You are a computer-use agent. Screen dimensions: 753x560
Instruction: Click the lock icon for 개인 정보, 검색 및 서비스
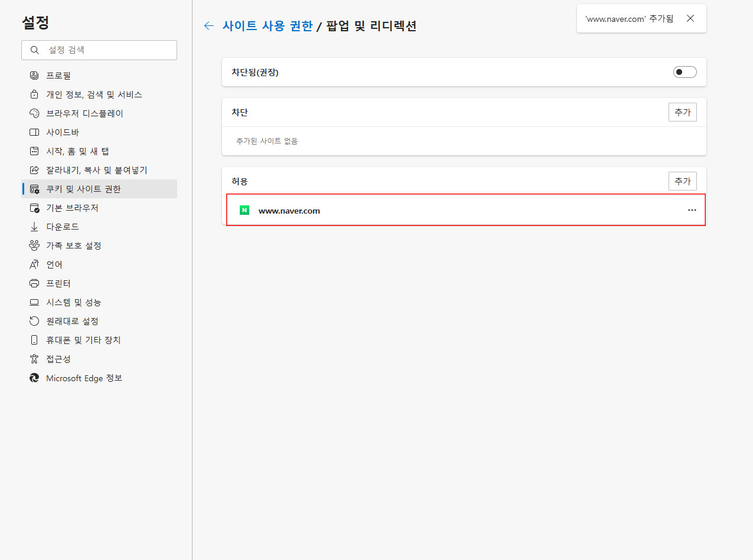point(34,94)
